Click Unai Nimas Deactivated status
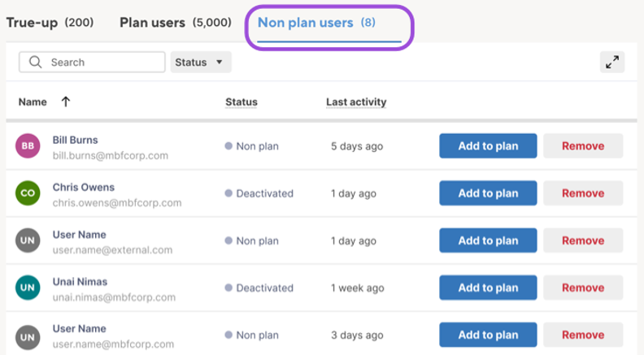This screenshot has height=355, width=644. (x=259, y=288)
